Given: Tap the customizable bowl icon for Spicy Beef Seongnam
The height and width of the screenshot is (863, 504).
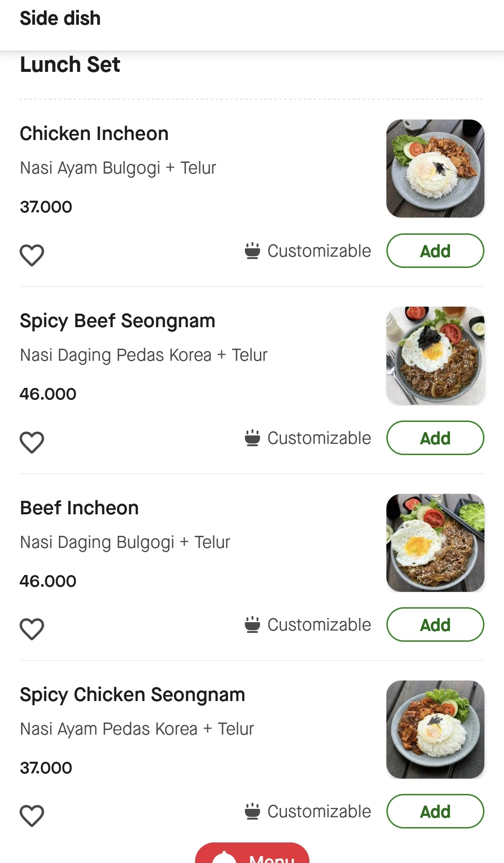Looking at the screenshot, I should (252, 438).
